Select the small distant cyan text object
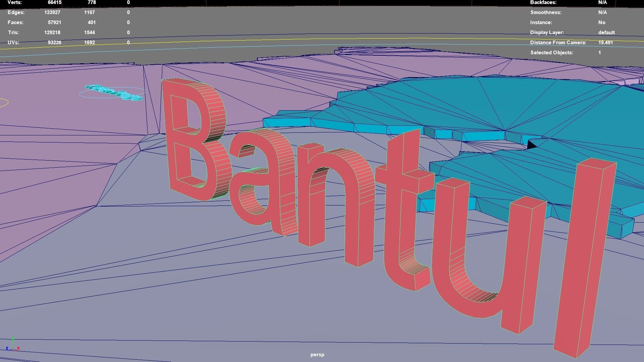 coord(114,93)
